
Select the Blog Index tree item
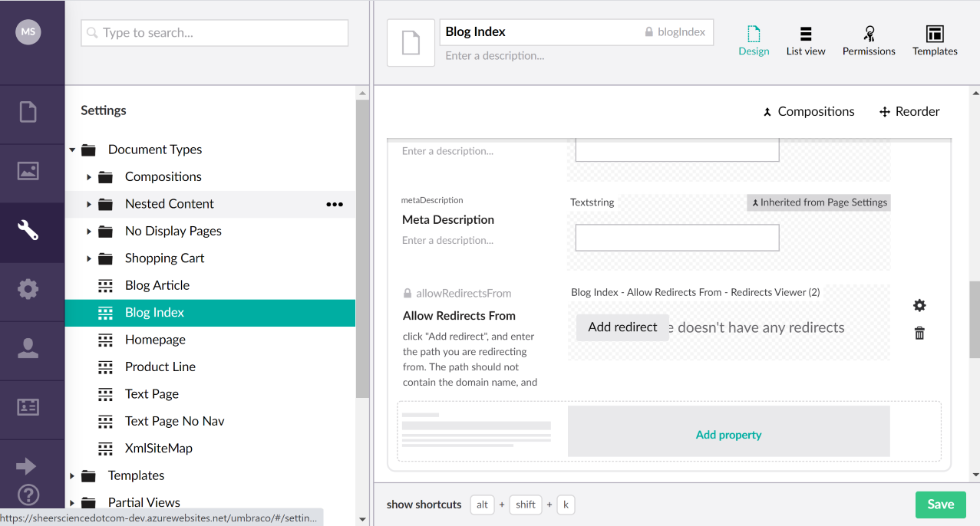(210, 313)
